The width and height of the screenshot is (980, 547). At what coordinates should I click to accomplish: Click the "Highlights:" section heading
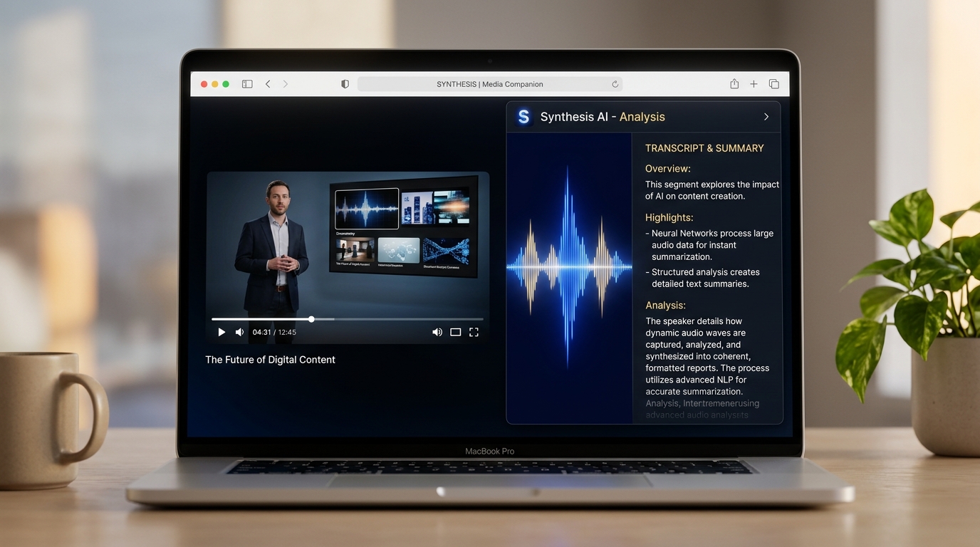click(x=669, y=217)
